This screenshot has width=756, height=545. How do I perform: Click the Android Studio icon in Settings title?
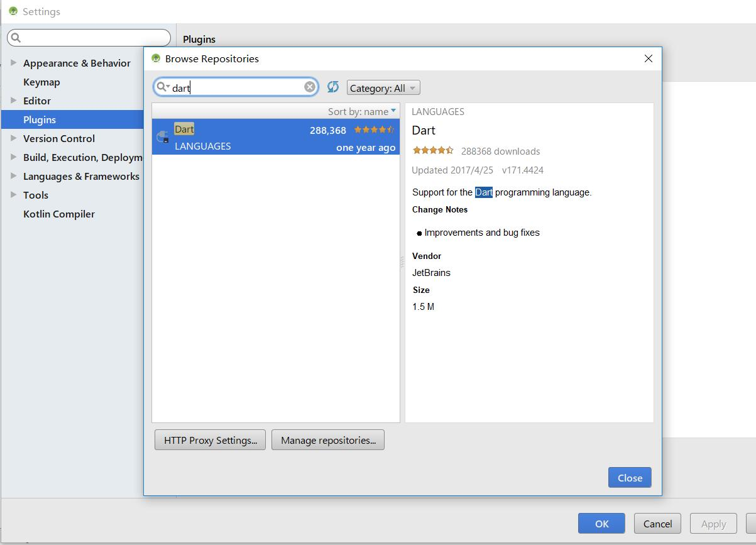(13, 11)
